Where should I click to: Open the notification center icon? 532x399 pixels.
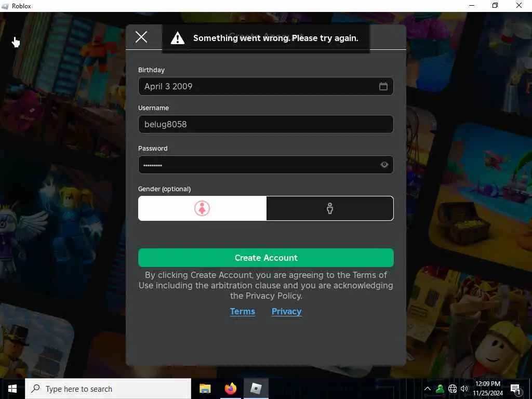(x=515, y=389)
